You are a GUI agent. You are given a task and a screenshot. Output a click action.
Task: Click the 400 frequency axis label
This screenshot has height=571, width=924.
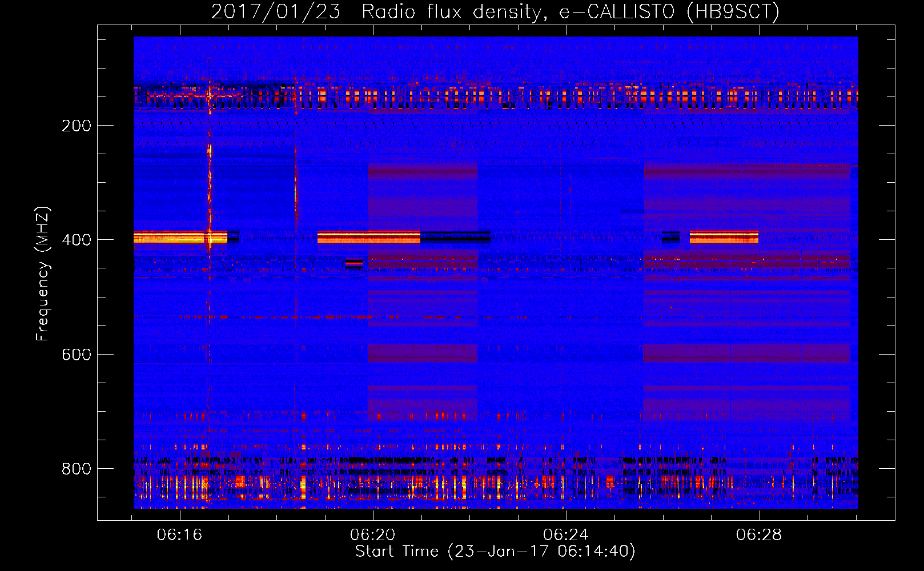coord(77,240)
